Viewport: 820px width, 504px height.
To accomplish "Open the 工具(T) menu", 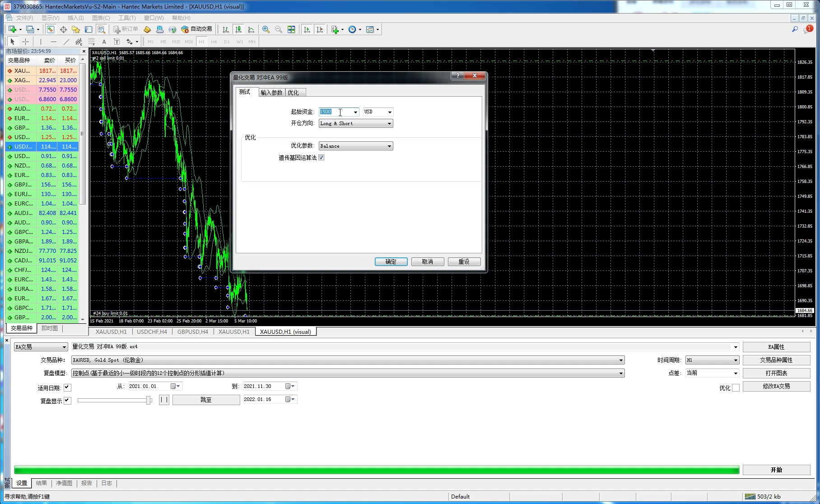I will point(127,18).
